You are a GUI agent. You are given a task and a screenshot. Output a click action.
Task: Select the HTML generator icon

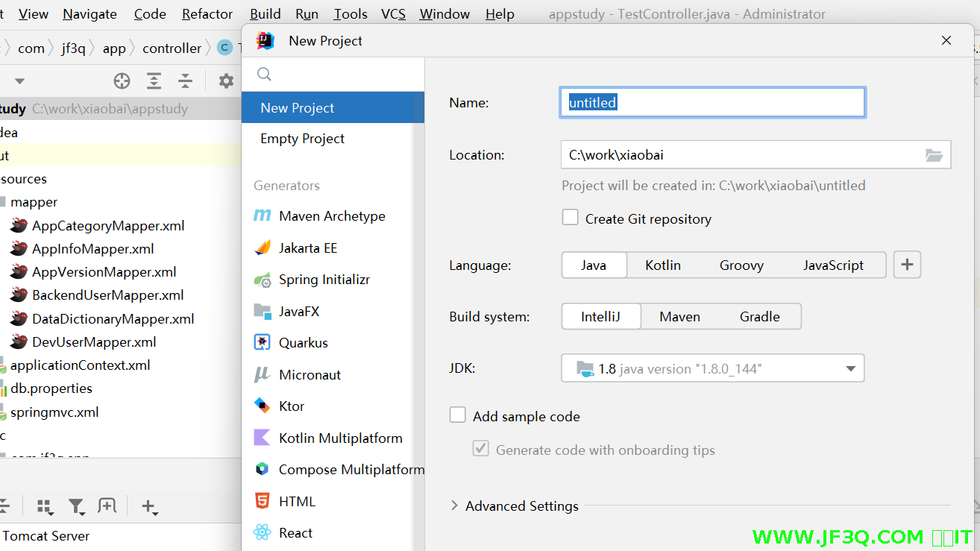click(262, 502)
